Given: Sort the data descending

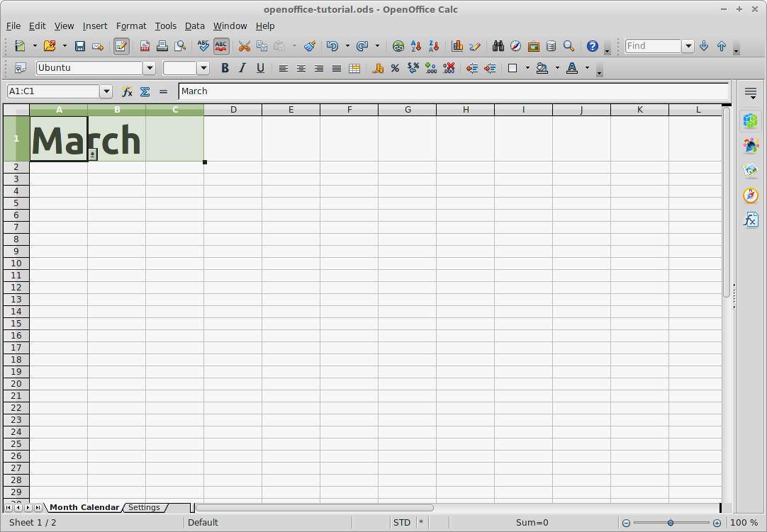Looking at the screenshot, I should tap(432, 46).
